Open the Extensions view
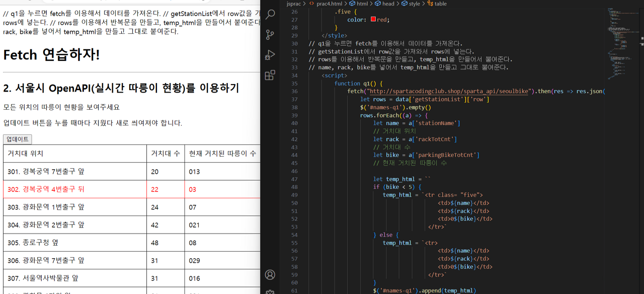The height and width of the screenshot is (294, 644). point(270,75)
